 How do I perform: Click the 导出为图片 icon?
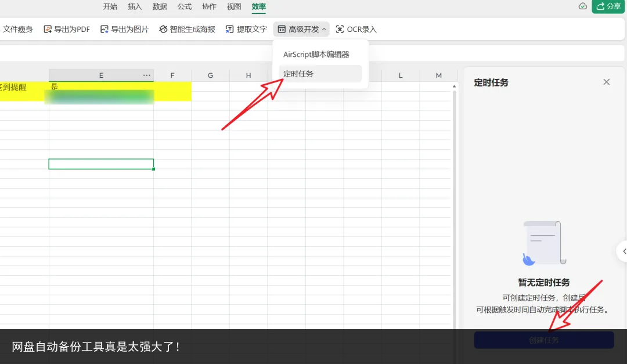pos(105,29)
